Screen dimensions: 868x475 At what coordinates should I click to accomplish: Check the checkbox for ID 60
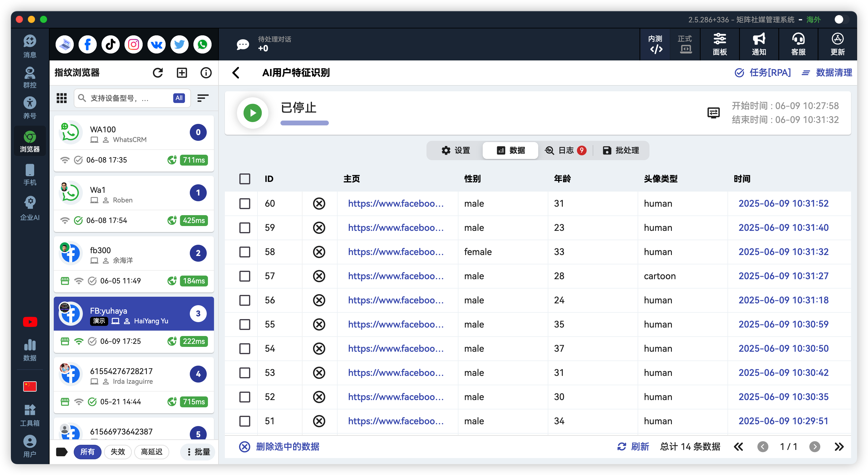[x=245, y=203]
